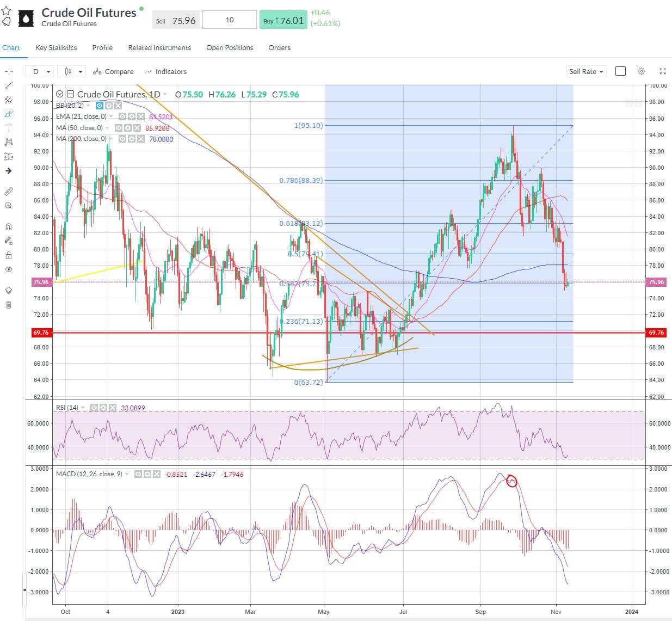Toggle visibility of MACD indicator

click(x=138, y=474)
